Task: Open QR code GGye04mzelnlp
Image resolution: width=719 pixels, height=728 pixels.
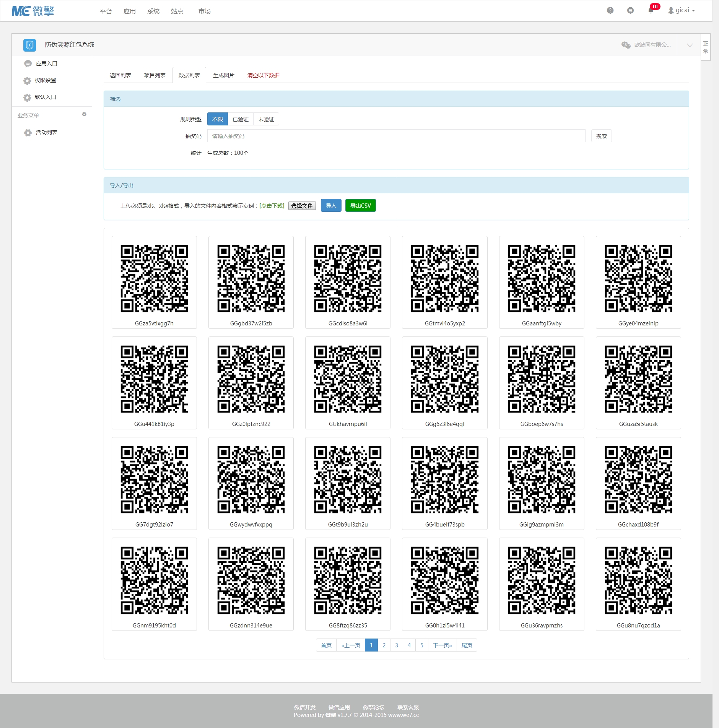Action: click(638, 279)
